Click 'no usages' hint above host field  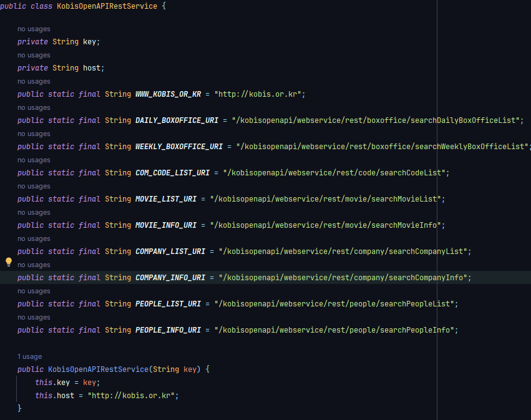click(34, 55)
